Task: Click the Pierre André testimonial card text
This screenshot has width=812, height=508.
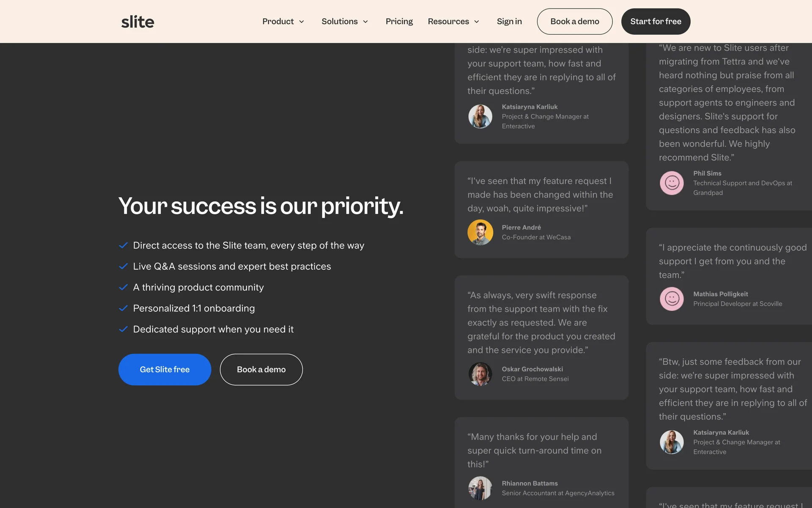Action: pyautogui.click(x=540, y=195)
